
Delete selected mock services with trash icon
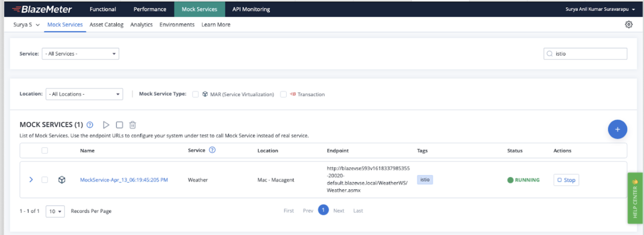(x=132, y=125)
